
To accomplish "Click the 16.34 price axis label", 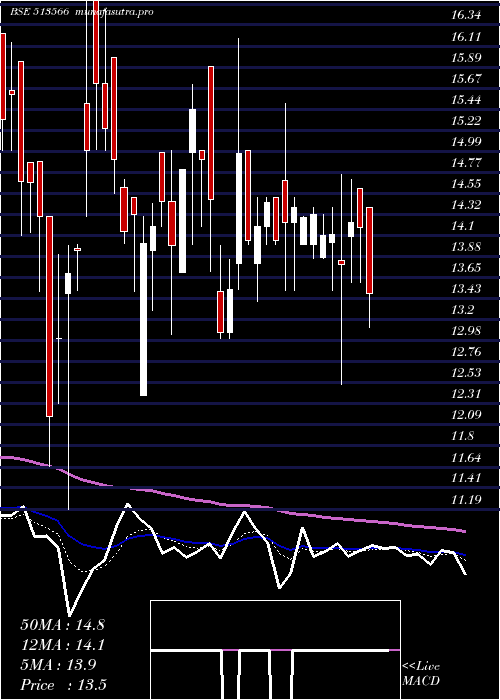I will coord(466,16).
